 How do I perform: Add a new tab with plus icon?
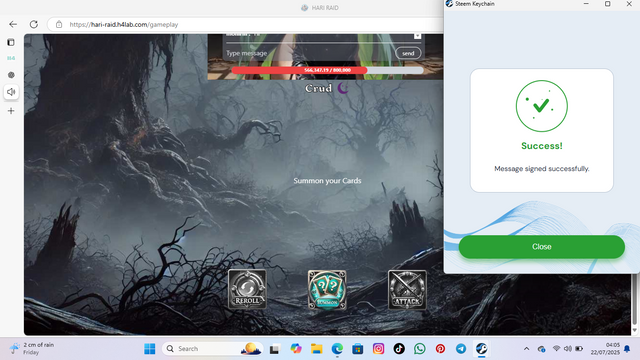point(11,111)
